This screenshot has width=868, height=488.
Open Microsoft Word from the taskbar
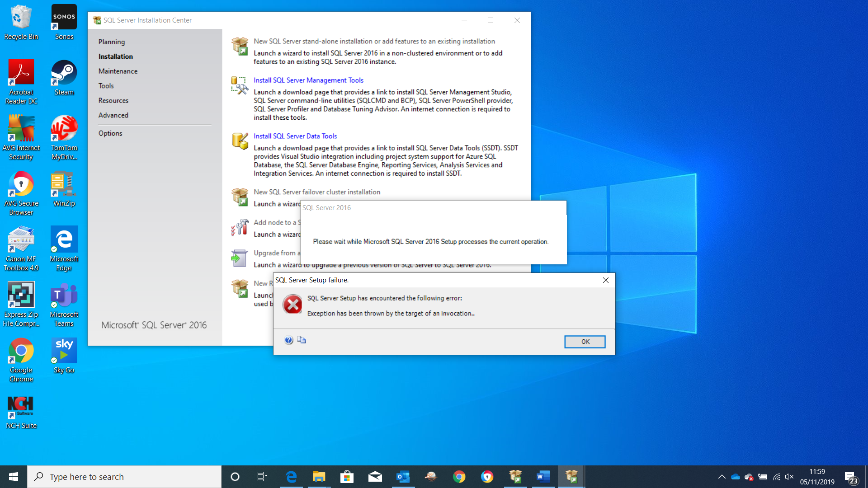(x=543, y=476)
